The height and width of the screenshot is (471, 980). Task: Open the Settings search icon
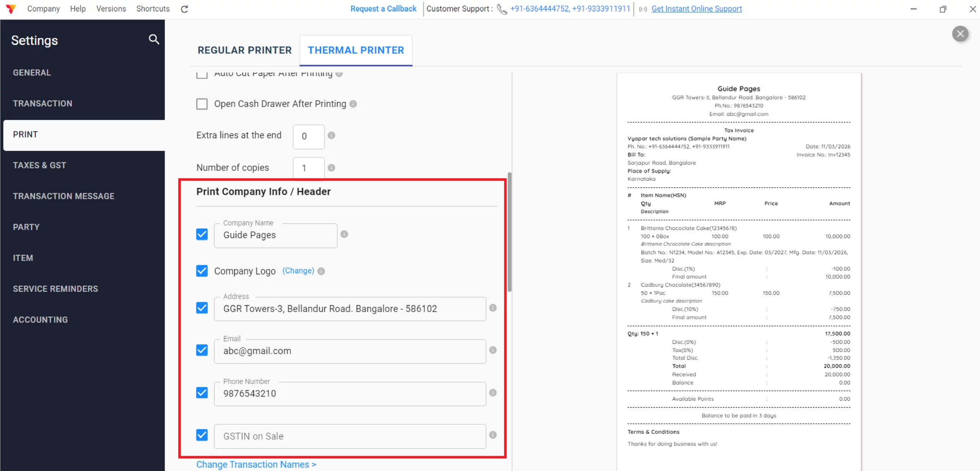154,39
